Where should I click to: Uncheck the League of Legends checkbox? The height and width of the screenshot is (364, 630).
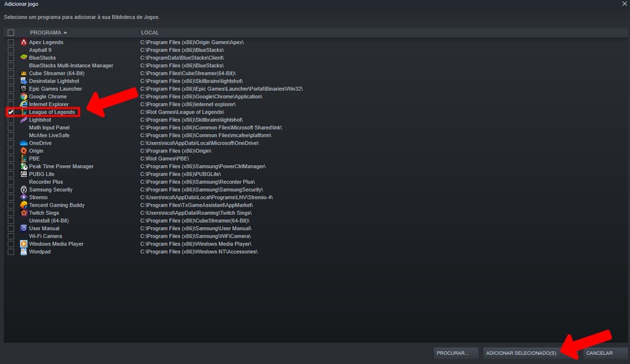pos(11,112)
